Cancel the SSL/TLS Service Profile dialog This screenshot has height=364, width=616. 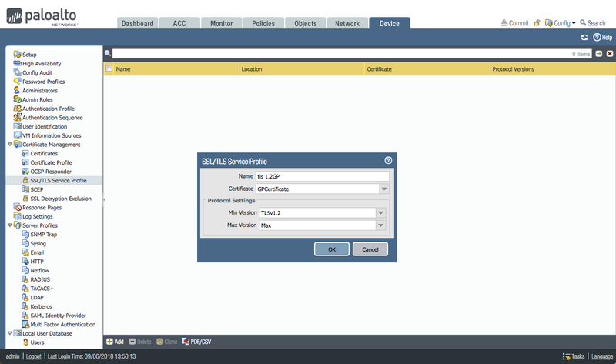(x=370, y=249)
